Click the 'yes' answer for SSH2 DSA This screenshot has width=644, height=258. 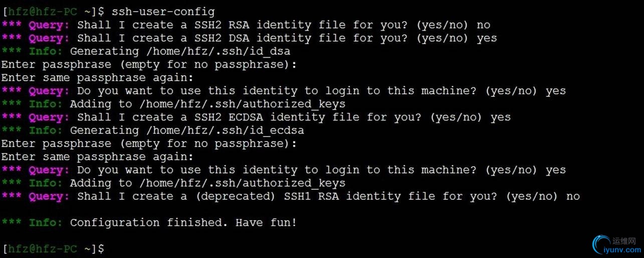pyautogui.click(x=487, y=38)
